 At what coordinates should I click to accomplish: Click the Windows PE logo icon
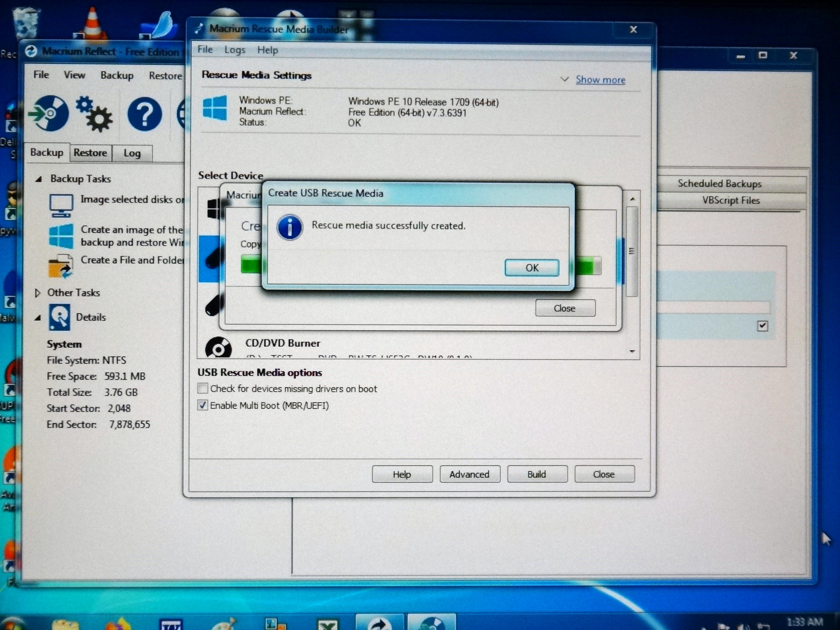[215, 108]
